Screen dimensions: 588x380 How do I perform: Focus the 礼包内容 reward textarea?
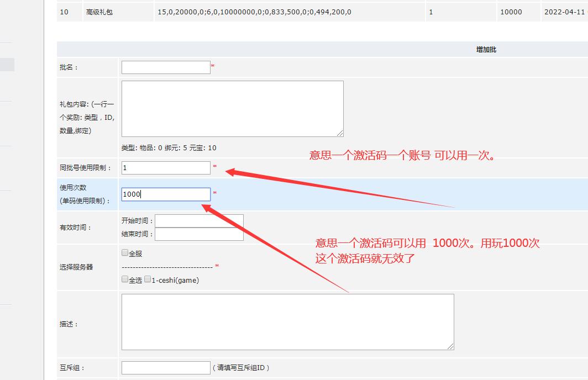232,108
